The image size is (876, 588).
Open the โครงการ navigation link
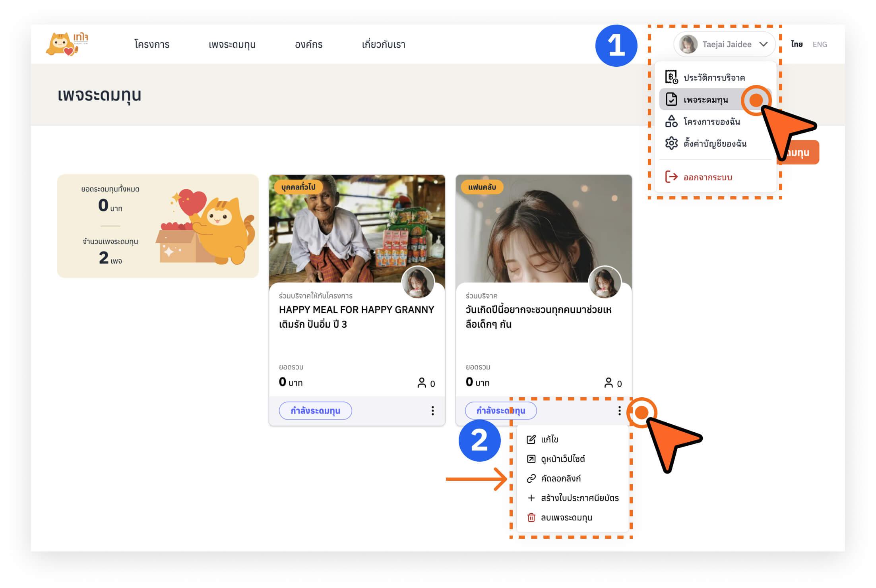[x=152, y=44]
